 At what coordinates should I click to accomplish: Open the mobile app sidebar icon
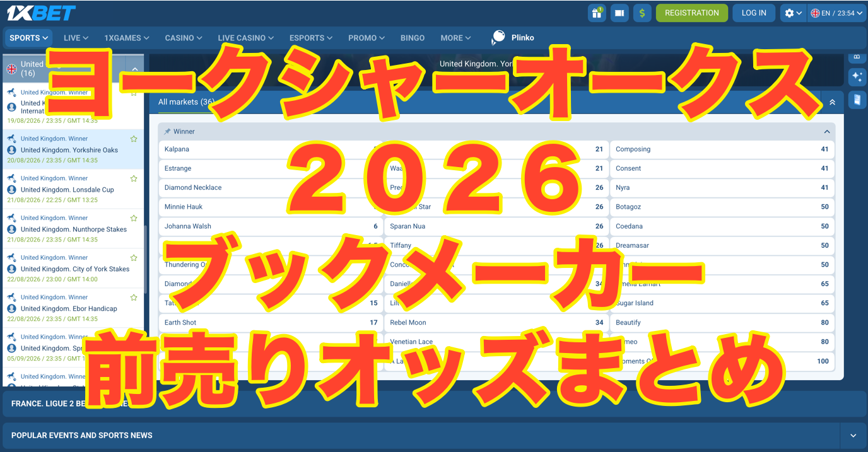857,100
